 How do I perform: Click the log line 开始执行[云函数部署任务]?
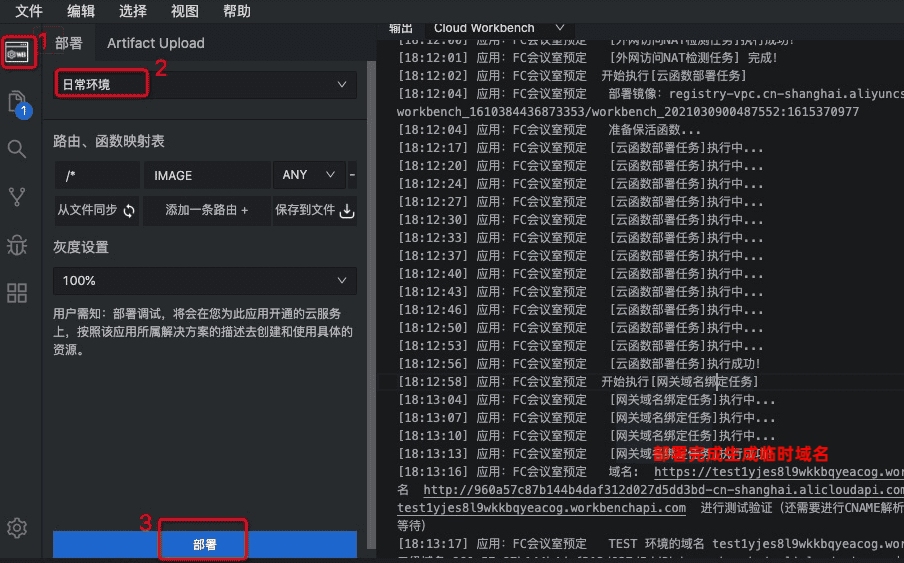click(x=572, y=75)
